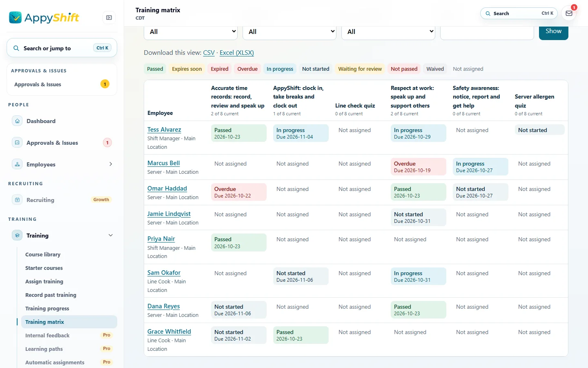
Task: Click Marcus Bell's Overdue Due 2026-10-19 cell
Action: point(419,167)
